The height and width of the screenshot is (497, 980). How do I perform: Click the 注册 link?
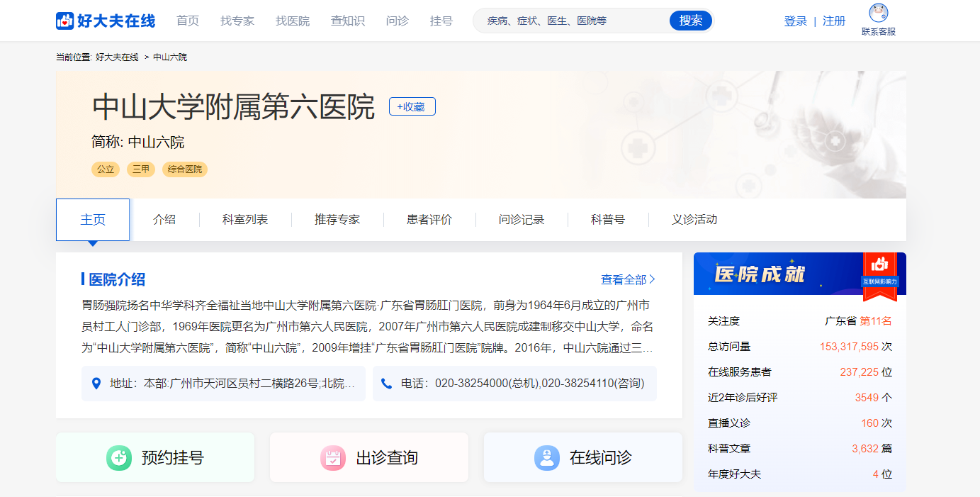pos(834,21)
